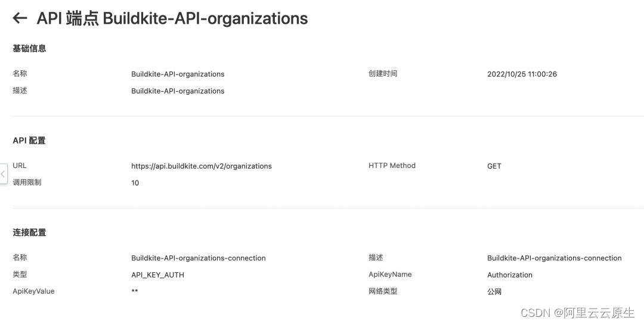Click the page title Buildkite-API-organizations
This screenshot has height=324, width=644.
tap(172, 18)
